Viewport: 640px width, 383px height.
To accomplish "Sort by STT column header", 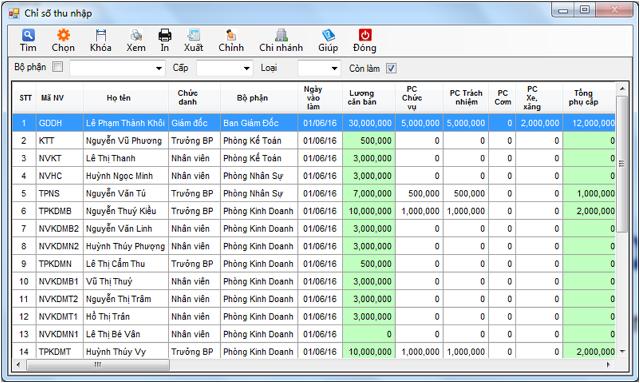I will point(25,98).
